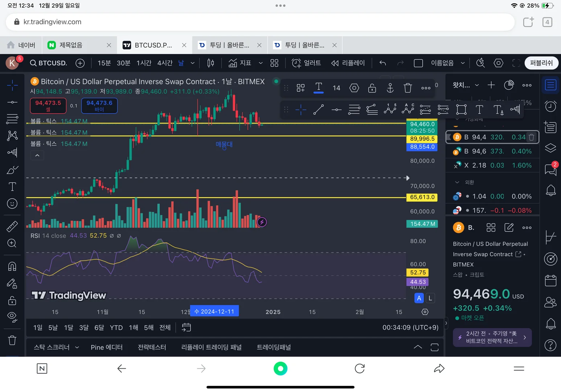Toggle the lock on the selected drawing

372,88
